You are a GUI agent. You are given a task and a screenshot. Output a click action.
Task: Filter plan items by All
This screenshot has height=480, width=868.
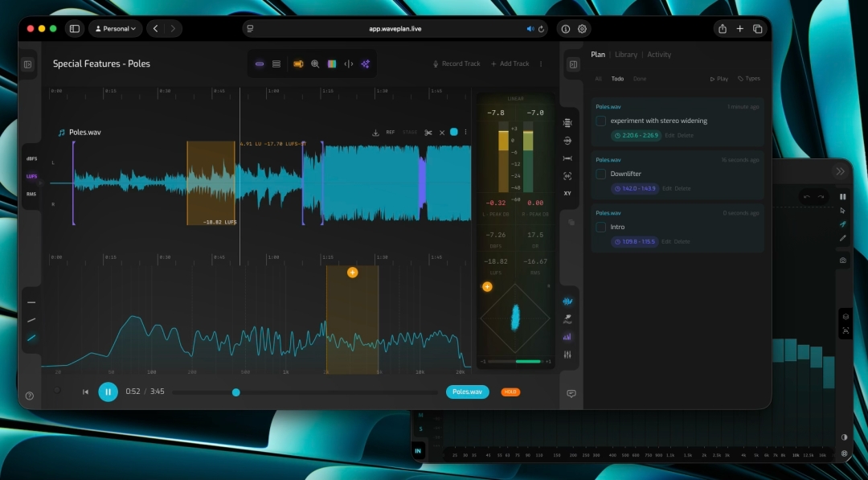[x=599, y=79]
